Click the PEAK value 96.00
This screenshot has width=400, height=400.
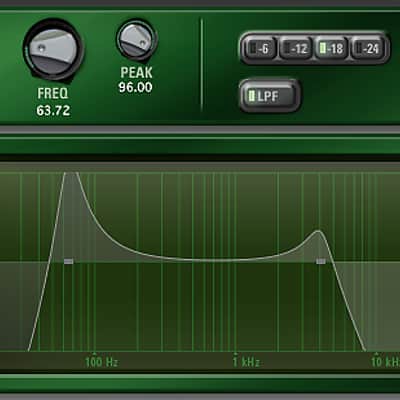point(136,87)
